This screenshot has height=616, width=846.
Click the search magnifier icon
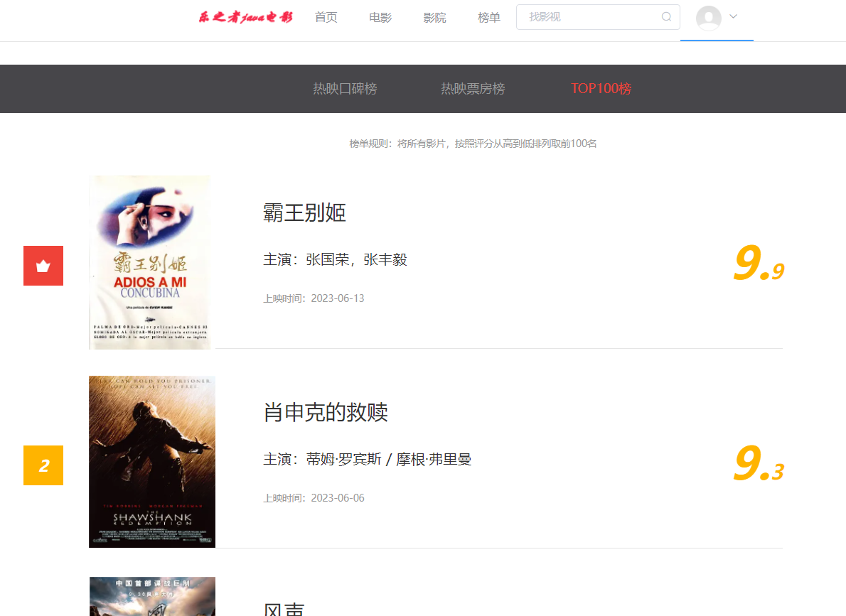pos(666,17)
